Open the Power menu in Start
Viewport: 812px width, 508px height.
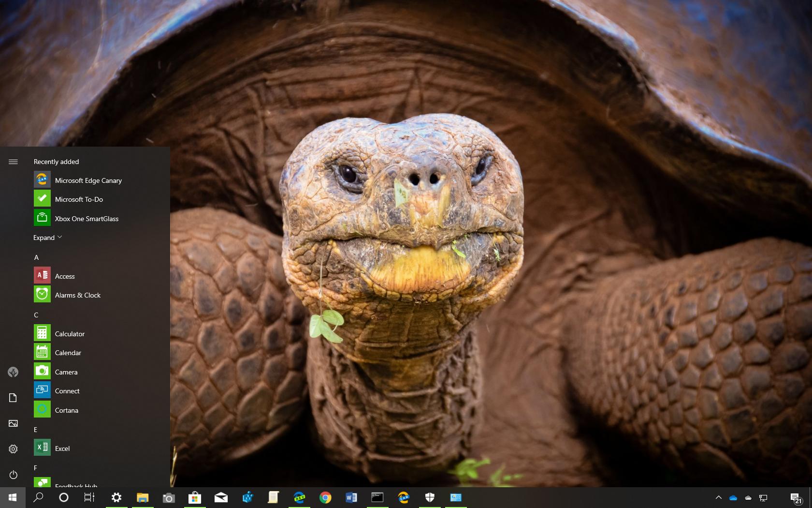click(13, 475)
